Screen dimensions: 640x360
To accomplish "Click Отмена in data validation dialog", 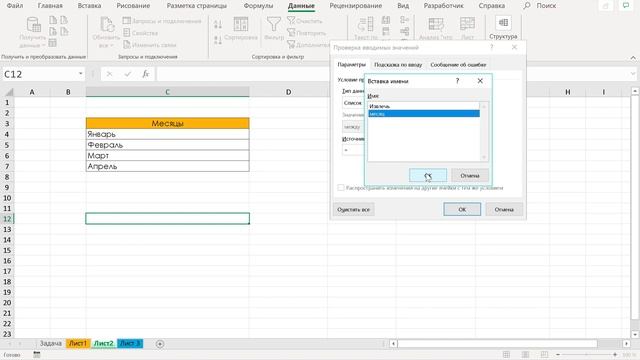I will 504,209.
